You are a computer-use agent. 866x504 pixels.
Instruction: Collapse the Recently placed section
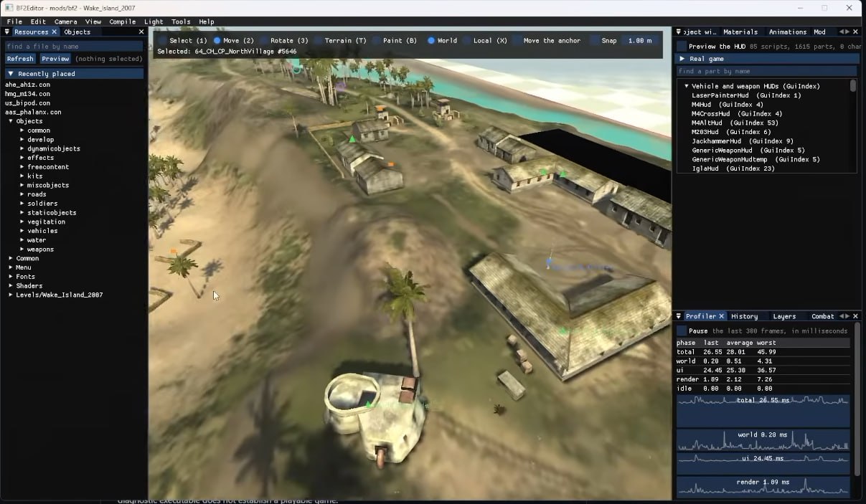click(x=11, y=74)
